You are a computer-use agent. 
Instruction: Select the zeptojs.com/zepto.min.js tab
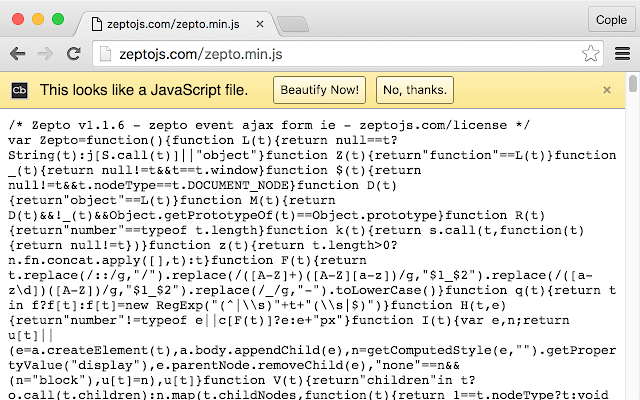point(176,24)
